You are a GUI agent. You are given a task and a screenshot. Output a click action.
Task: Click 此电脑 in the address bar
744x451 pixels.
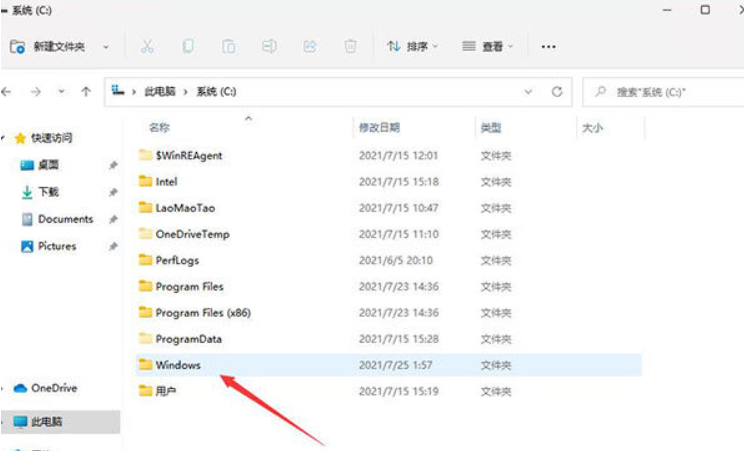pos(160,92)
